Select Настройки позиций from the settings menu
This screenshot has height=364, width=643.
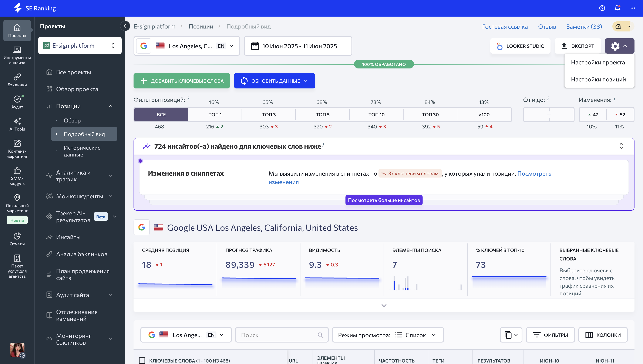(598, 79)
